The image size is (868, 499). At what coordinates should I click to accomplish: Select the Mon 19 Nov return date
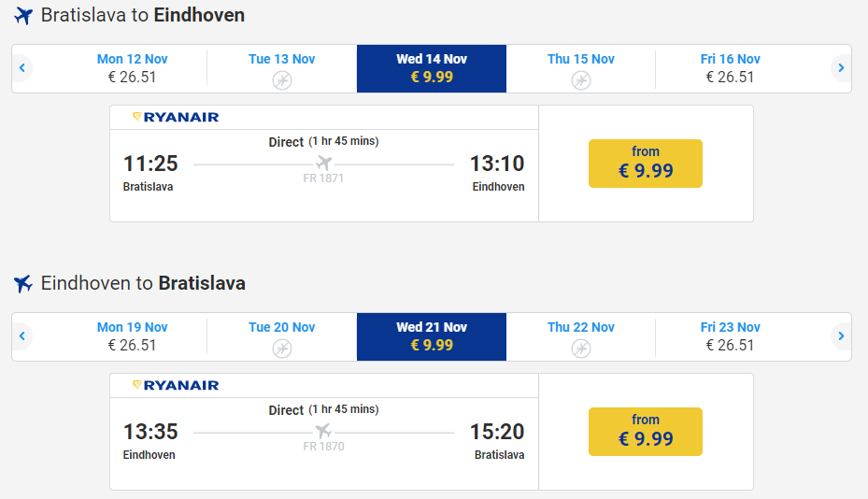pos(133,336)
